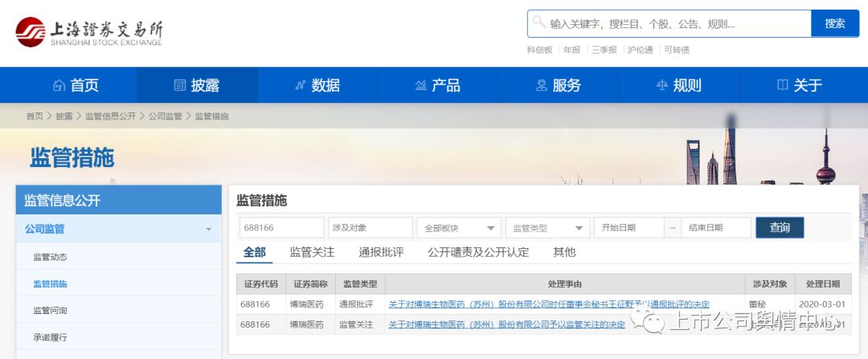Open the 披露 navigation menu
Screen dimensions: 868x359
(x=197, y=85)
